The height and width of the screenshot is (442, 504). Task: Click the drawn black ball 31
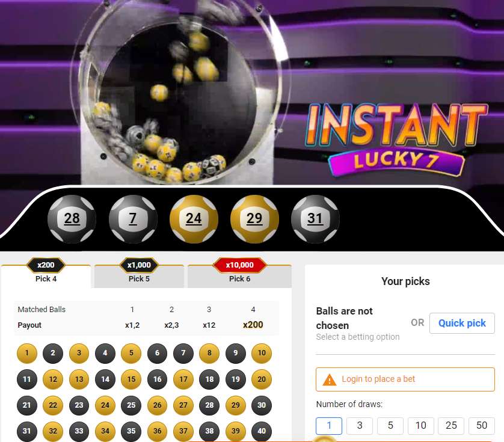[315, 219]
